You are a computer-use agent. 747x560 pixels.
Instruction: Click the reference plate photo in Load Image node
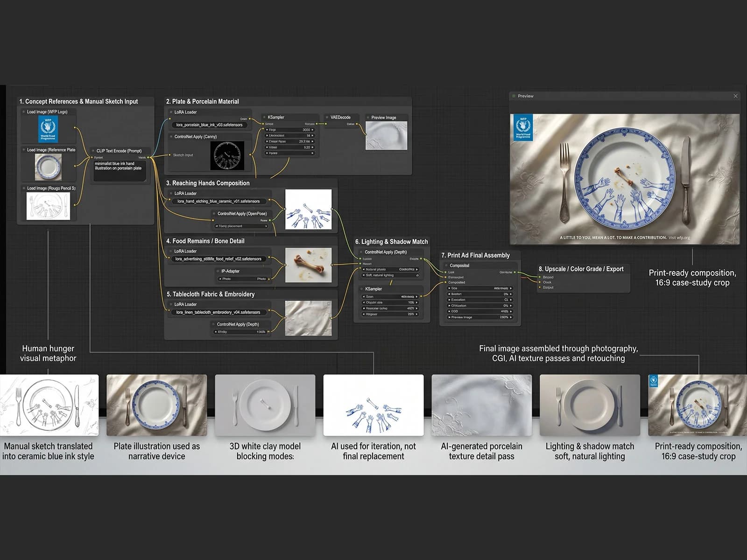[48, 167]
